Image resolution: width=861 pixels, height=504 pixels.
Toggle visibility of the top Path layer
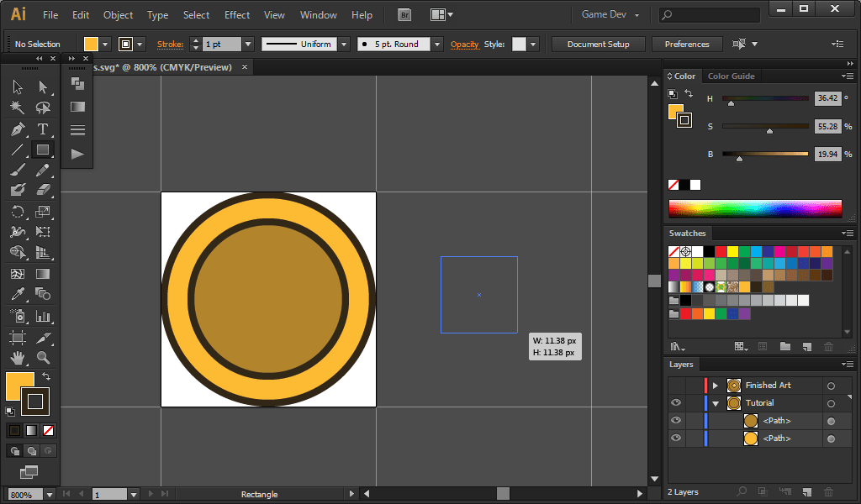(x=676, y=420)
